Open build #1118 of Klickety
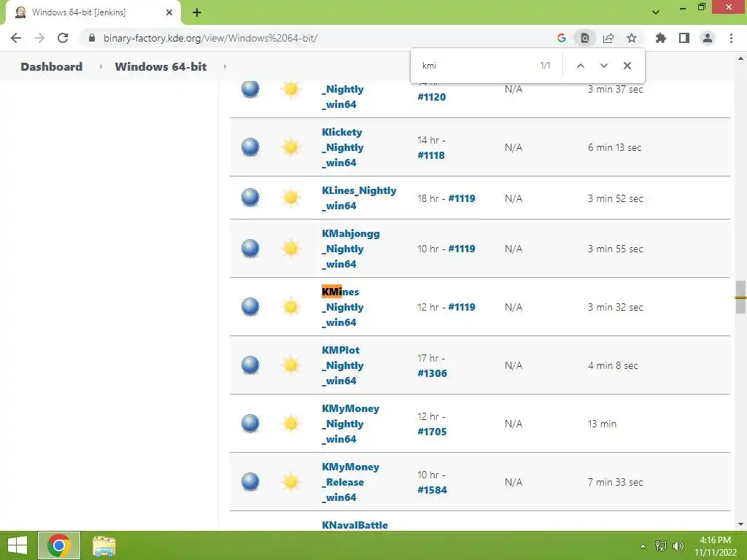Screen dimensions: 747x560 pyautogui.click(x=431, y=155)
